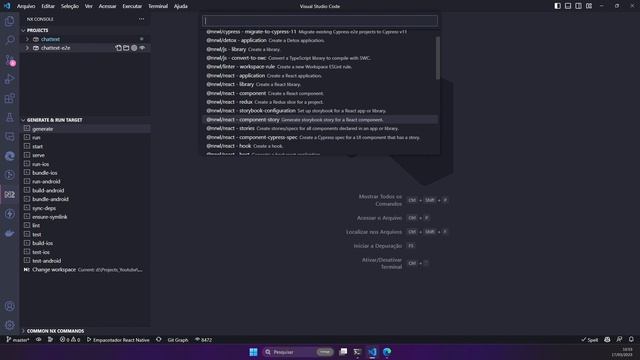Choose @nrwl/js - library generator
Screen dimensions: 640x360
coord(320,49)
